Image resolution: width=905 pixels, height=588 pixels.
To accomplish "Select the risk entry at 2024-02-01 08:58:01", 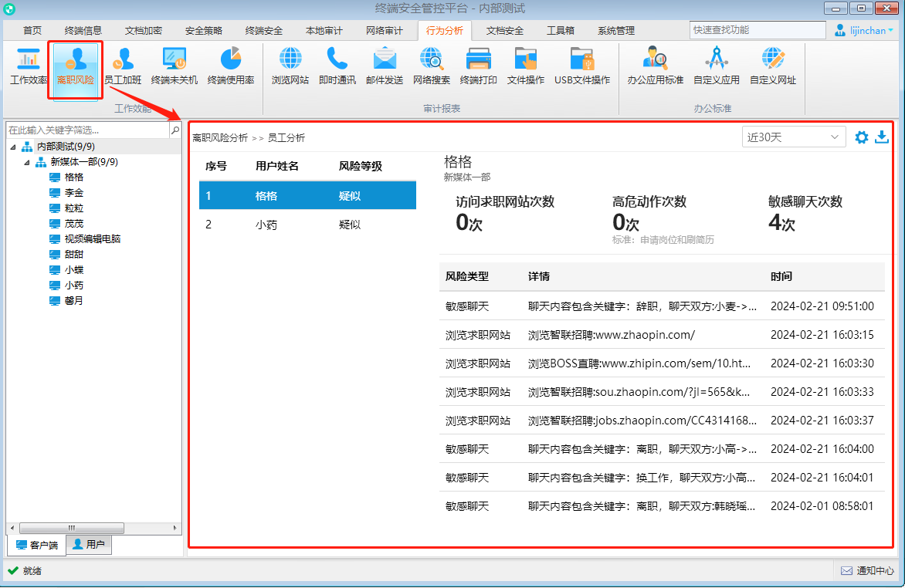I will 662,506.
